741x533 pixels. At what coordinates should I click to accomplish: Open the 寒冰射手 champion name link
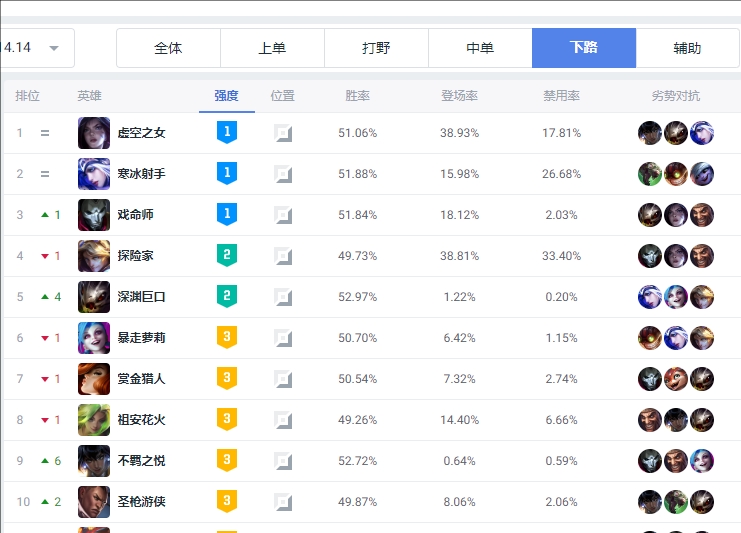pyautogui.click(x=141, y=174)
